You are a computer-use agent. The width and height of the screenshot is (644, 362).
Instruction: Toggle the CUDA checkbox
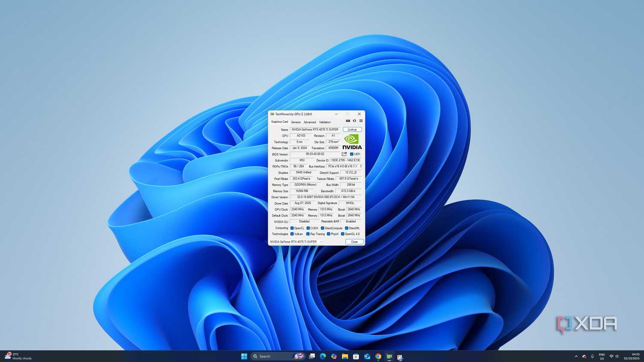point(308,228)
